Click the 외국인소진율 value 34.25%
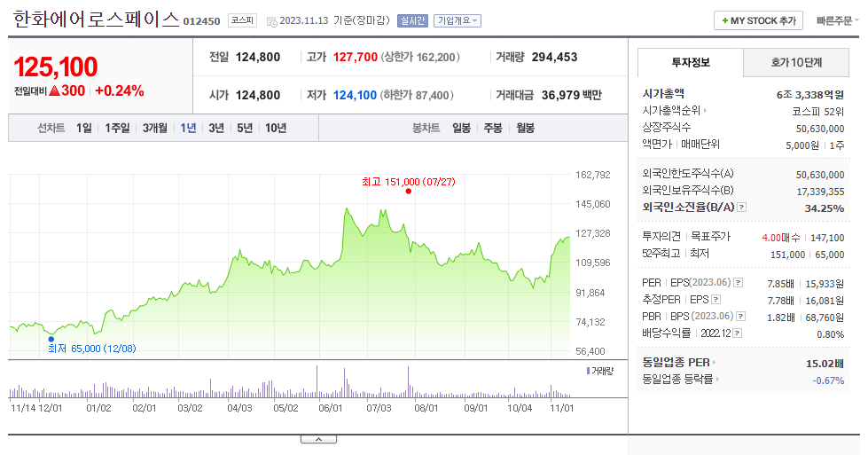The height and width of the screenshot is (455, 868). click(x=825, y=208)
